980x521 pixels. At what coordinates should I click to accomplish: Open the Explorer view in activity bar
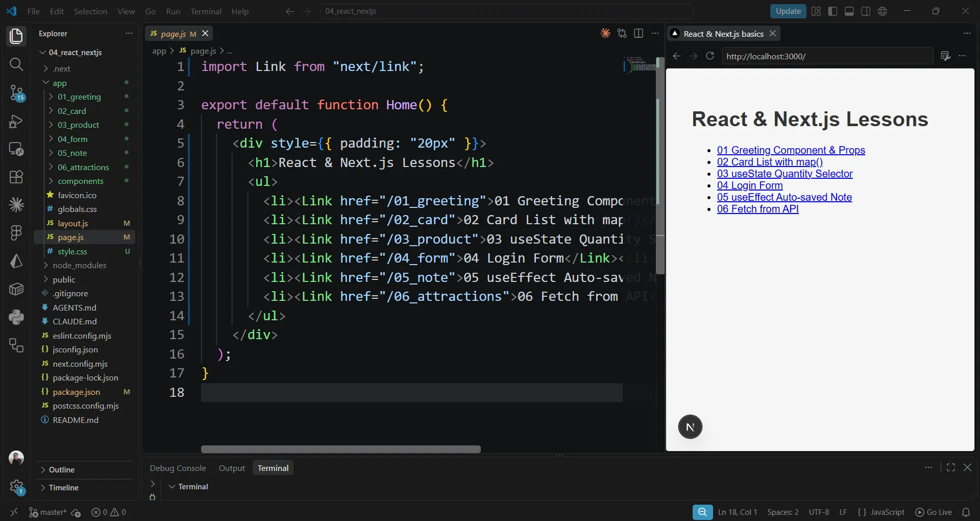coord(16,36)
